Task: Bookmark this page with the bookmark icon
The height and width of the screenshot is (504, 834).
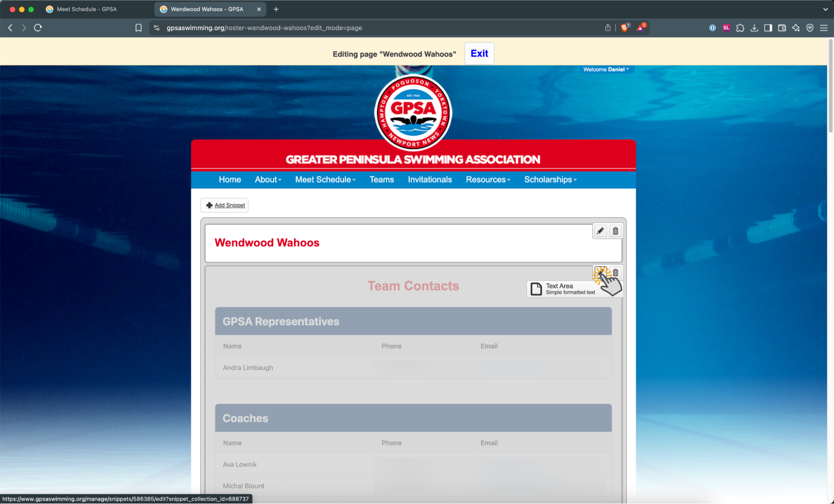Action: click(139, 28)
